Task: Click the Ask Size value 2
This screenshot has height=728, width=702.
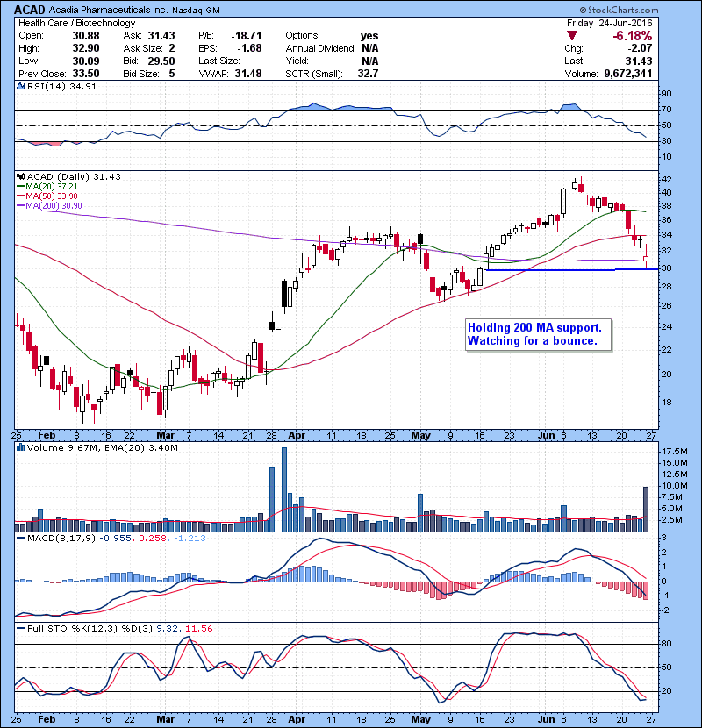Action: pos(172,48)
